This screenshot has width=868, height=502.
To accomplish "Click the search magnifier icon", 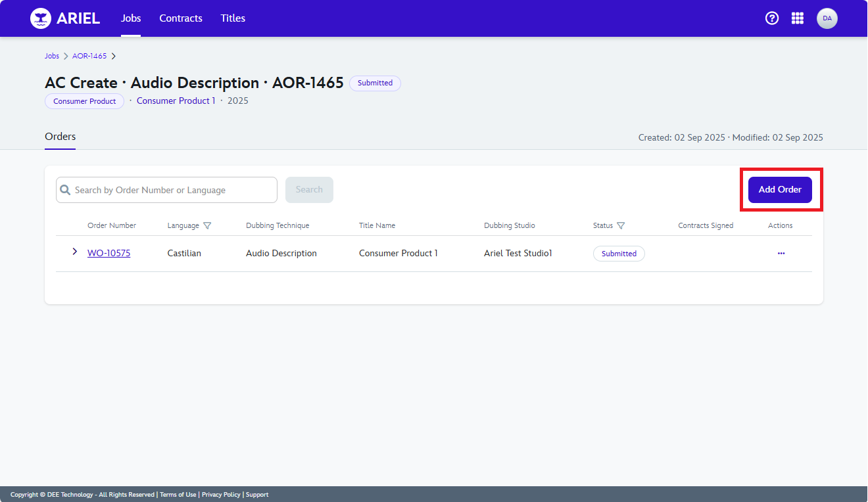I will pyautogui.click(x=66, y=190).
